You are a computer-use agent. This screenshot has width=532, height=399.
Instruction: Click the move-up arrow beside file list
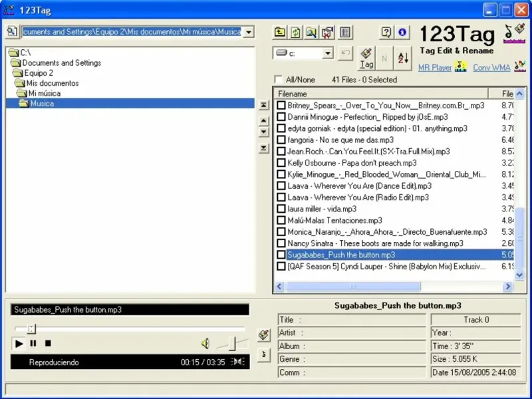[263, 121]
